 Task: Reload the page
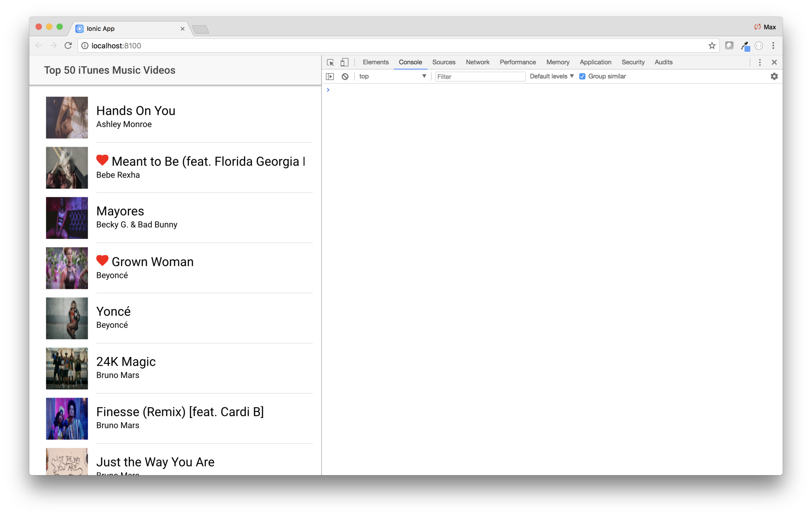click(68, 46)
